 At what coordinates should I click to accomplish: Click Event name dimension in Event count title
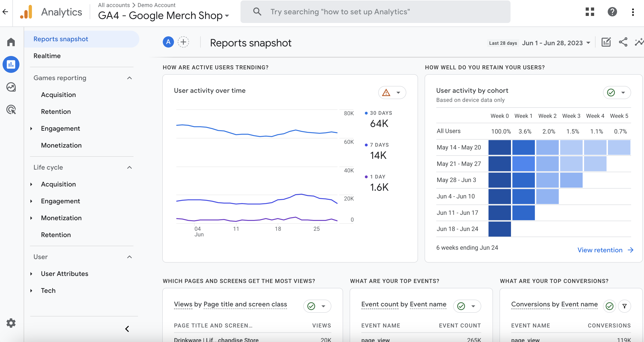coord(428,304)
